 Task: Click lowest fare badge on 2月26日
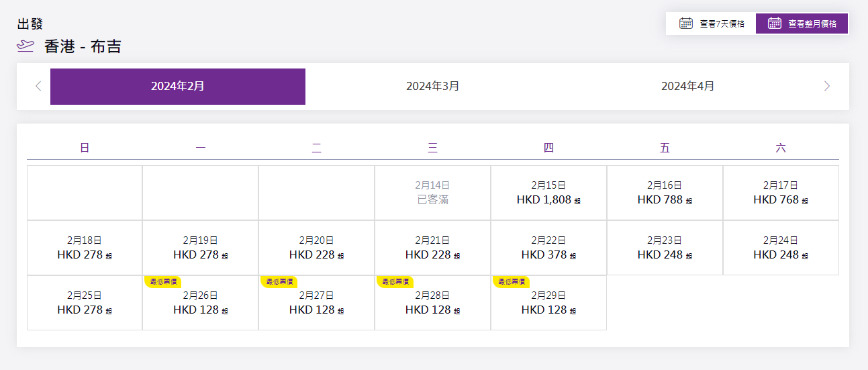coord(162,282)
